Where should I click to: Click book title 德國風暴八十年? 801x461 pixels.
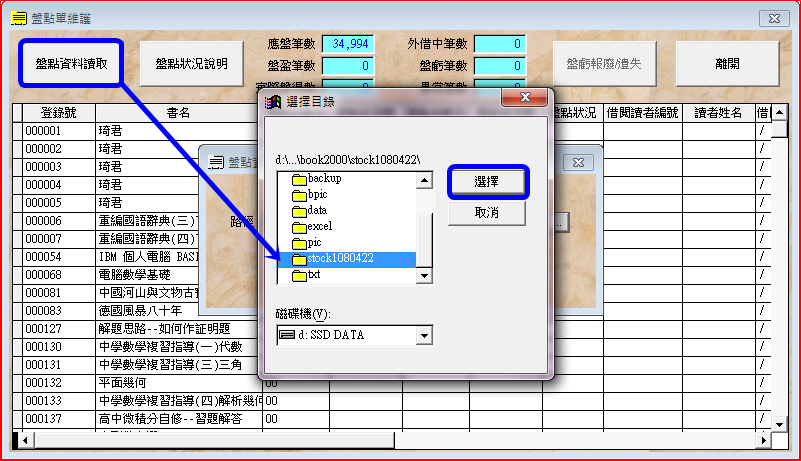click(140, 311)
